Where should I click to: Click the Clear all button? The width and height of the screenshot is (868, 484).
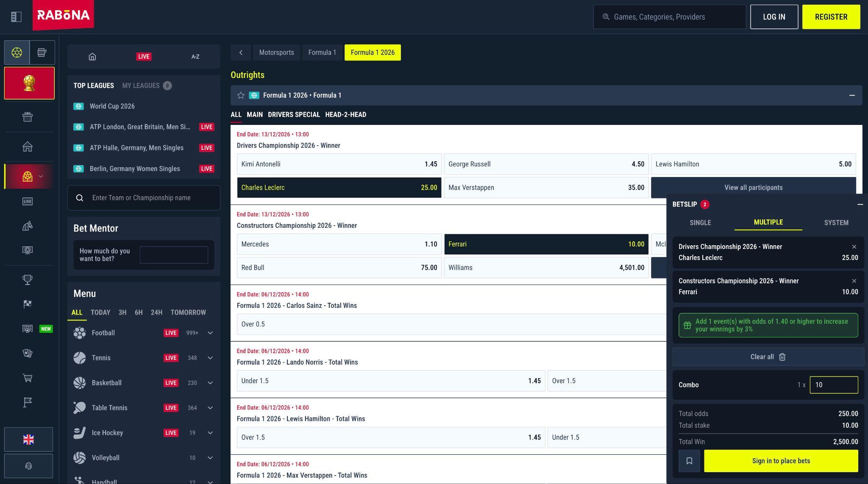pyautogui.click(x=768, y=357)
